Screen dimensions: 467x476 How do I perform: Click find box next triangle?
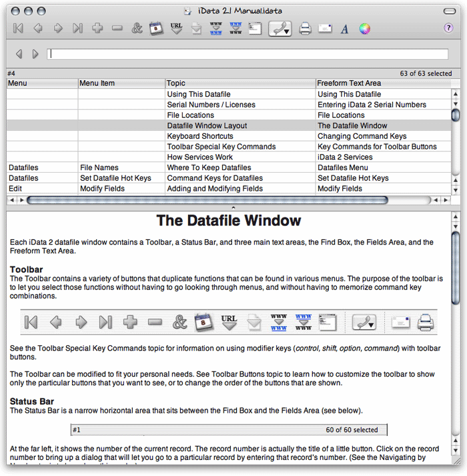click(x=35, y=54)
